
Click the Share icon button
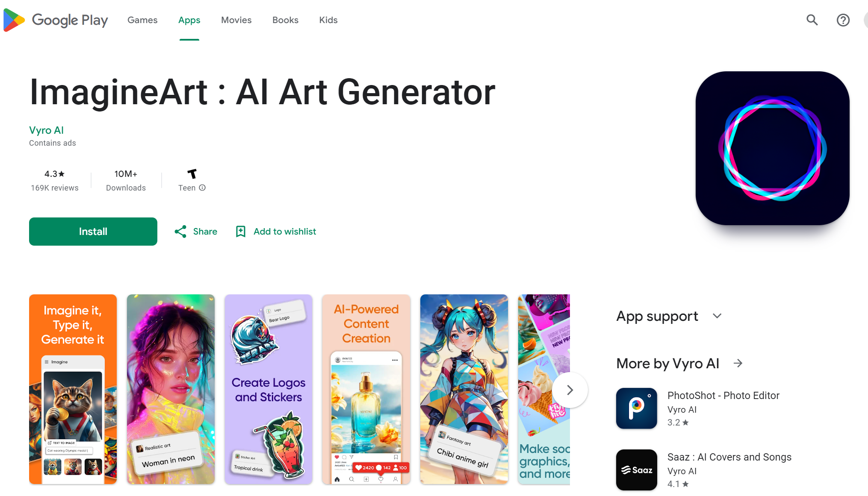click(x=180, y=231)
